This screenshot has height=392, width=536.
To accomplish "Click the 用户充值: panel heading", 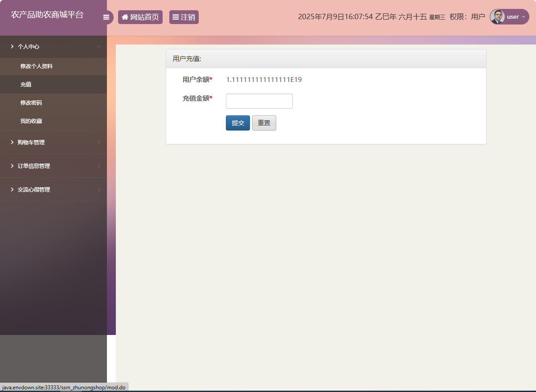I will pos(187,59).
